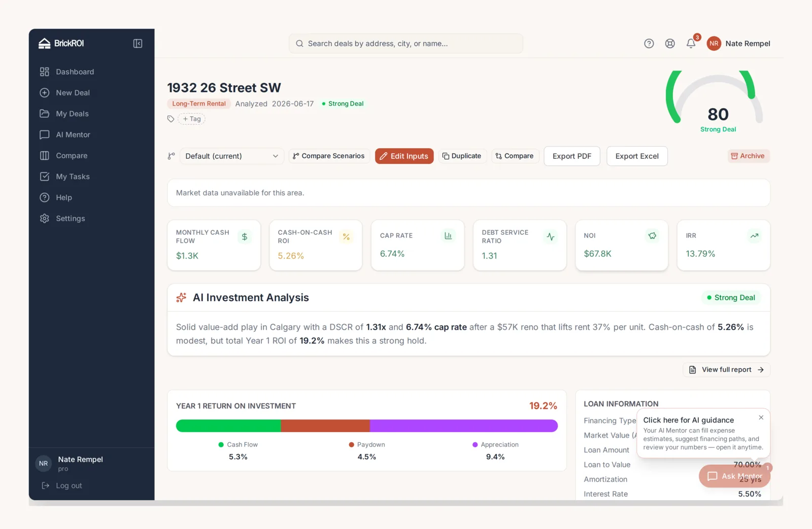812x529 pixels.
Task: Click the help question mark icon
Action: click(649, 44)
